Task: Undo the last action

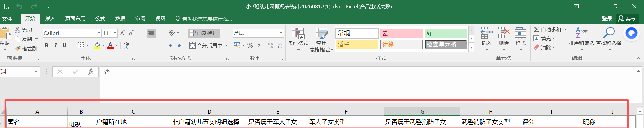Action: tap(19, 6)
